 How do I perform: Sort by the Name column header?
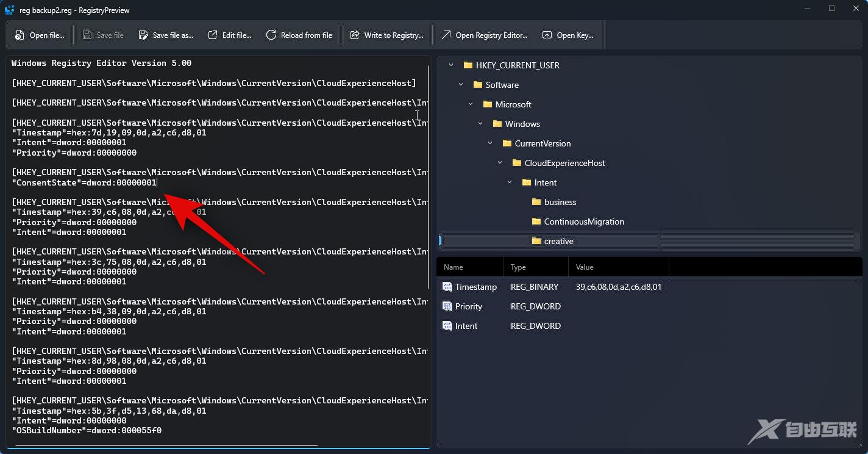[x=454, y=267]
